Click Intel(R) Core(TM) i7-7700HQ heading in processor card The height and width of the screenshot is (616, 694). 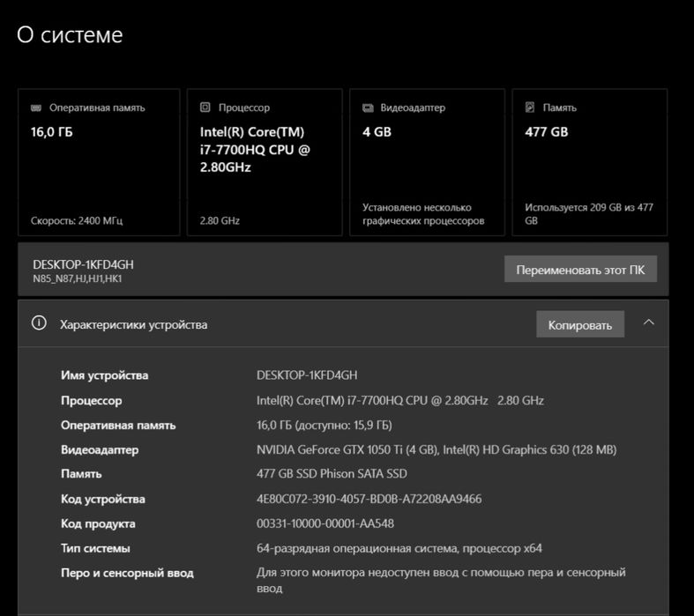255,150
